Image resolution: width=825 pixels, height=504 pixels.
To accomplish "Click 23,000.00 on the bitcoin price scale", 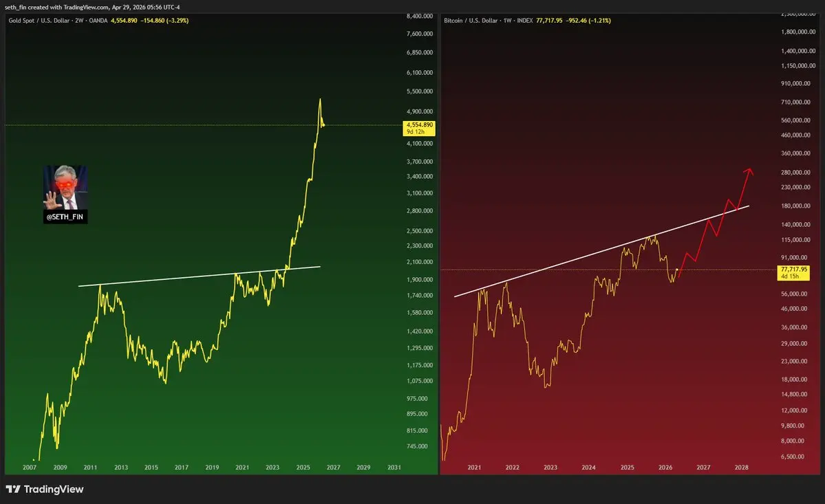I will pos(794,361).
